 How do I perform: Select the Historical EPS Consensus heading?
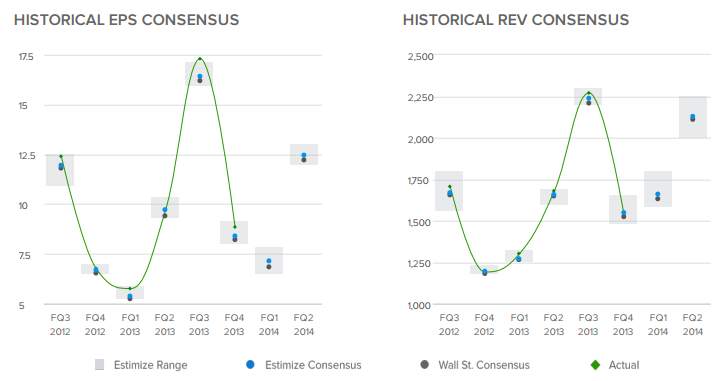pos(126,20)
